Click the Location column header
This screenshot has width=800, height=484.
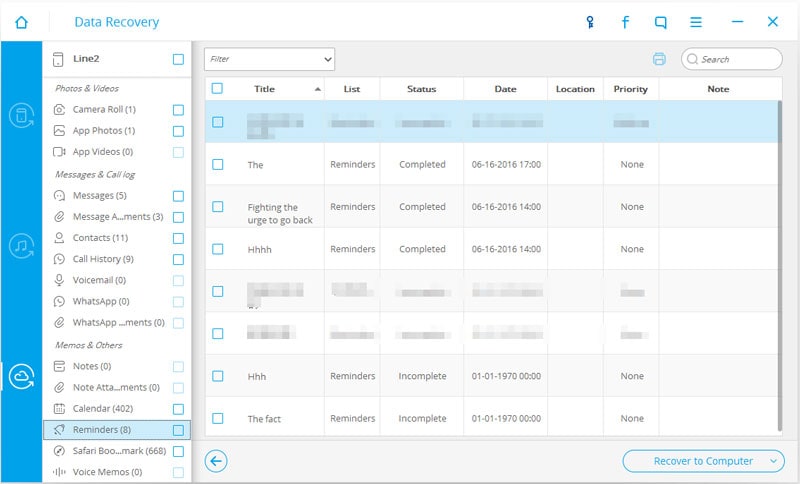[x=575, y=89]
